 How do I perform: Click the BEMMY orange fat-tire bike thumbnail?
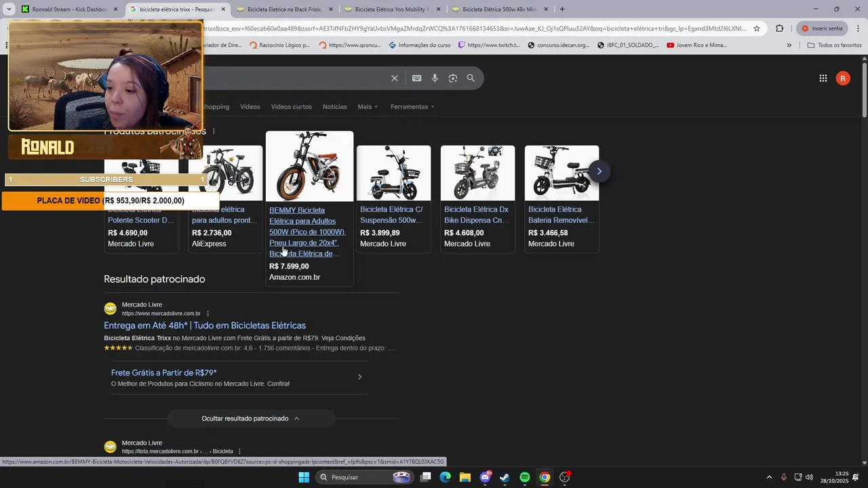click(309, 166)
